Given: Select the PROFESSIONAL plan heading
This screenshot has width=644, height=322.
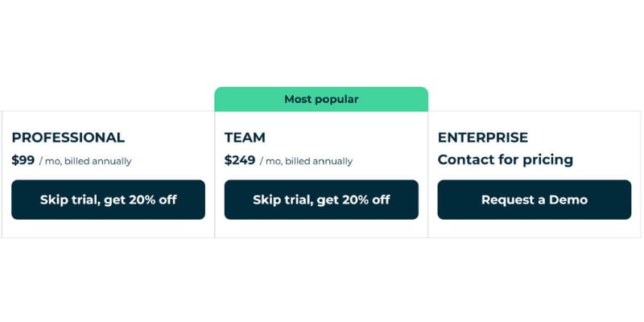Looking at the screenshot, I should (x=68, y=138).
